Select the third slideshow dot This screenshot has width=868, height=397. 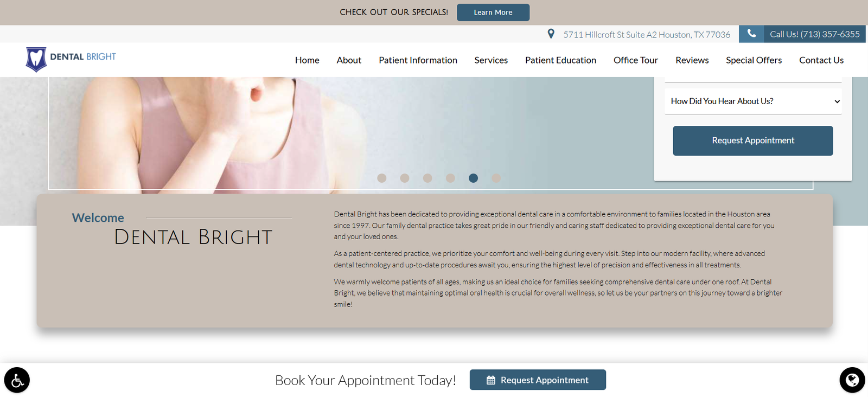[x=427, y=178]
